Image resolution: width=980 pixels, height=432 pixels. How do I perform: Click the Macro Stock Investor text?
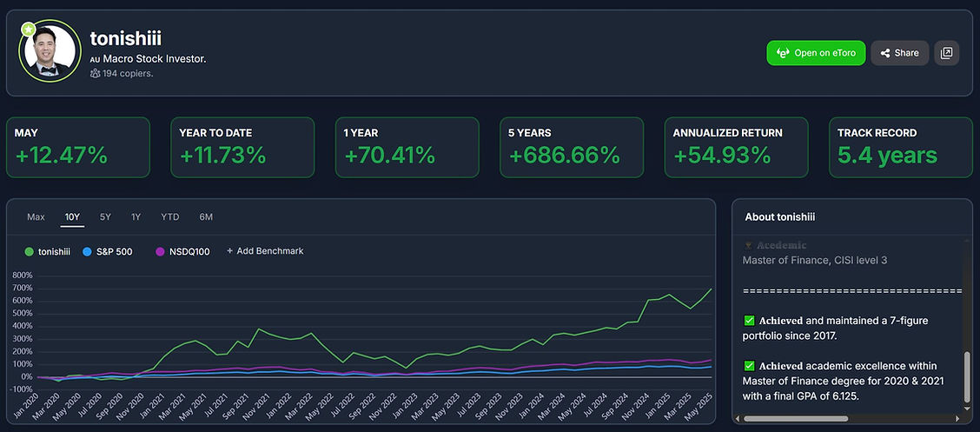pyautogui.click(x=155, y=59)
